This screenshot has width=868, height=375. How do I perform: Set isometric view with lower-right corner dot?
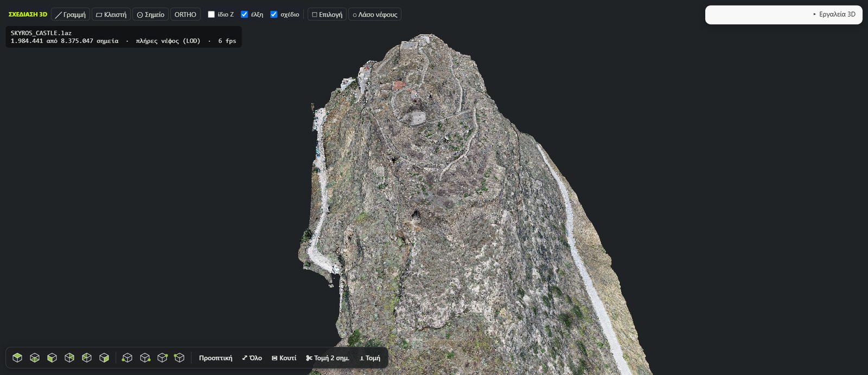click(x=145, y=358)
